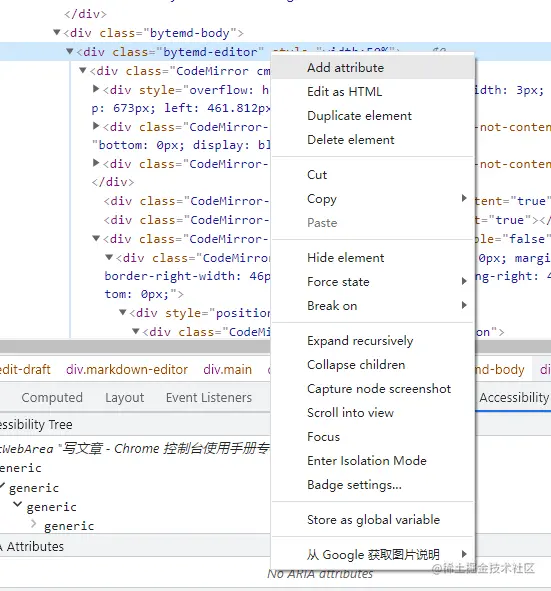Viewport: 551px width, 591px height.
Task: Expand the innermost generic accessibility node
Action: click(34, 524)
